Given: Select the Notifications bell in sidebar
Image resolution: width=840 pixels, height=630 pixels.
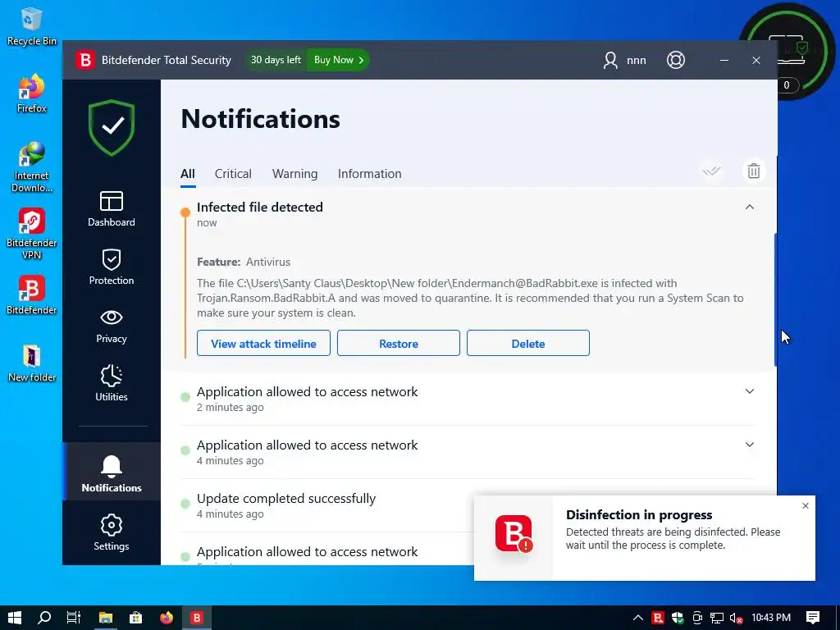Looking at the screenshot, I should click(x=112, y=473).
